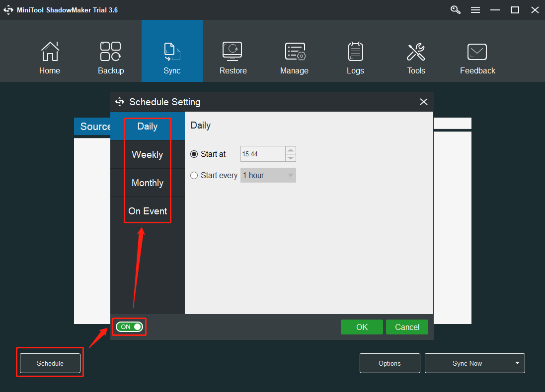Open the hamburger menu in title bar
This screenshot has width=545, height=392.
475,10
